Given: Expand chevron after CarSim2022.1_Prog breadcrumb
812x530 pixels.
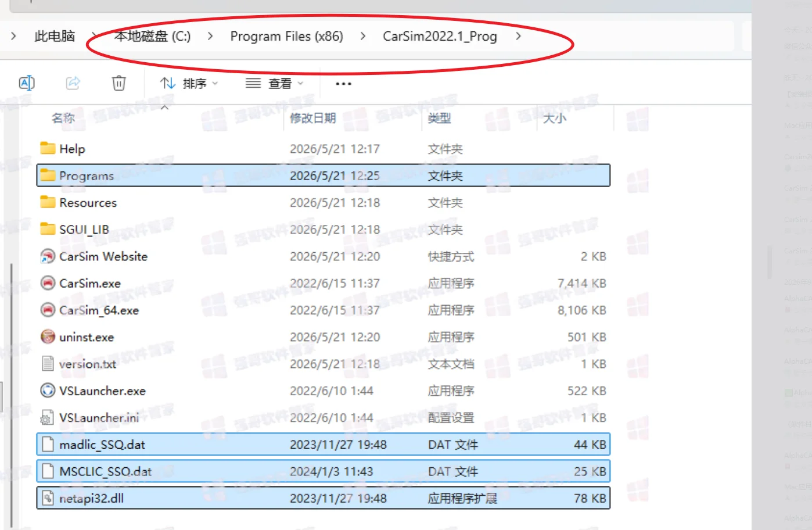Looking at the screenshot, I should point(518,36).
